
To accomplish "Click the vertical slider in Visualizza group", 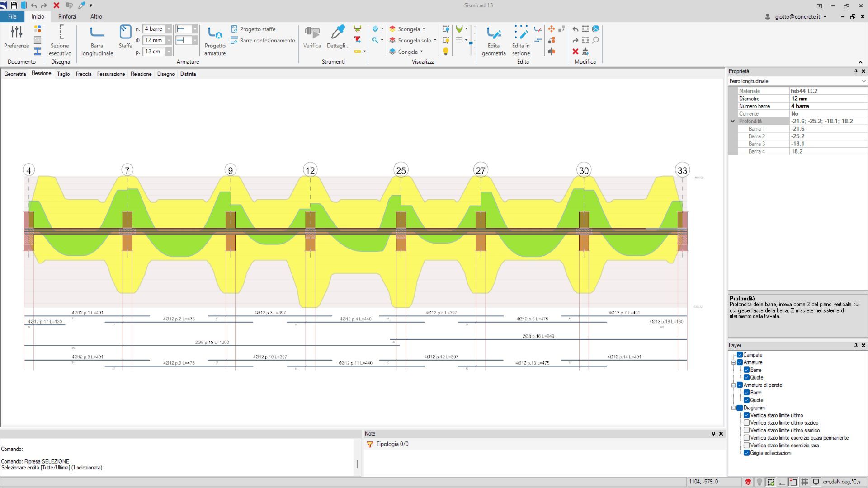I will tap(471, 43).
